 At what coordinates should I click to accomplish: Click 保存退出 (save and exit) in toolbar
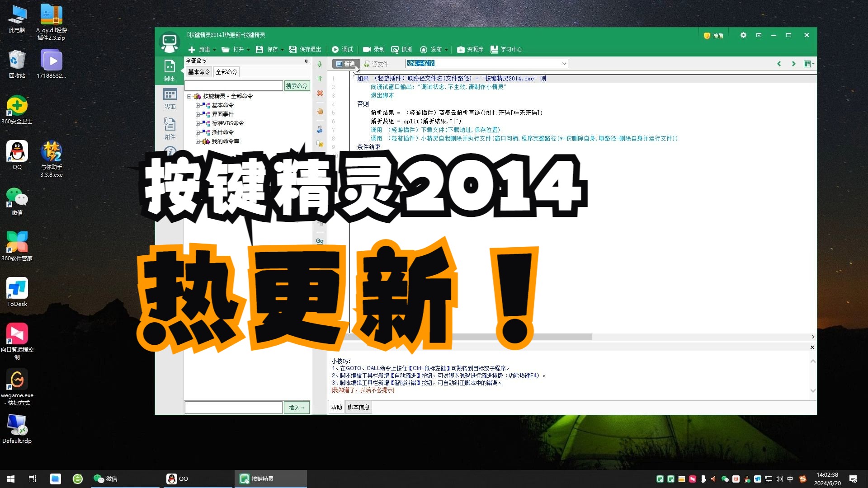(x=305, y=49)
